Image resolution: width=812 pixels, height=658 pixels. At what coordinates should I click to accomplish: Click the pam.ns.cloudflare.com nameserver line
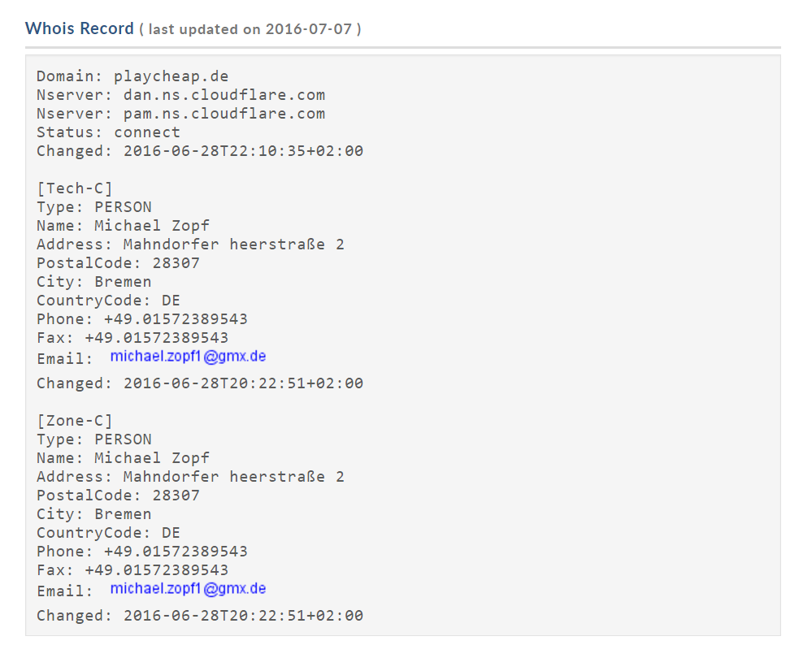click(180, 114)
